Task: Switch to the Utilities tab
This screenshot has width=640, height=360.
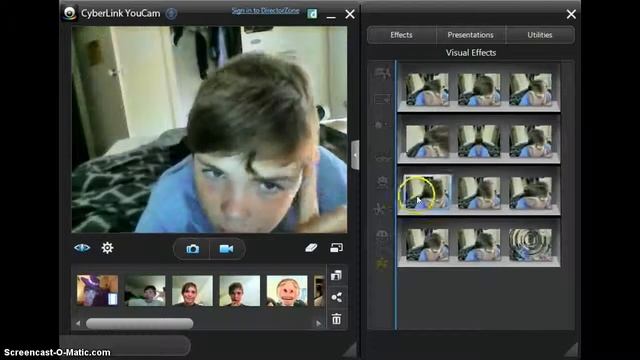Action: (x=540, y=35)
